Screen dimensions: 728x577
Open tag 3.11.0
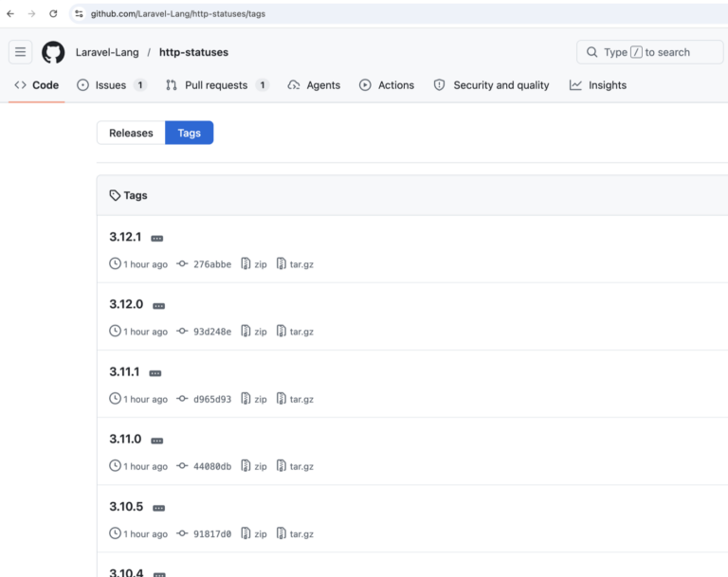click(x=125, y=439)
